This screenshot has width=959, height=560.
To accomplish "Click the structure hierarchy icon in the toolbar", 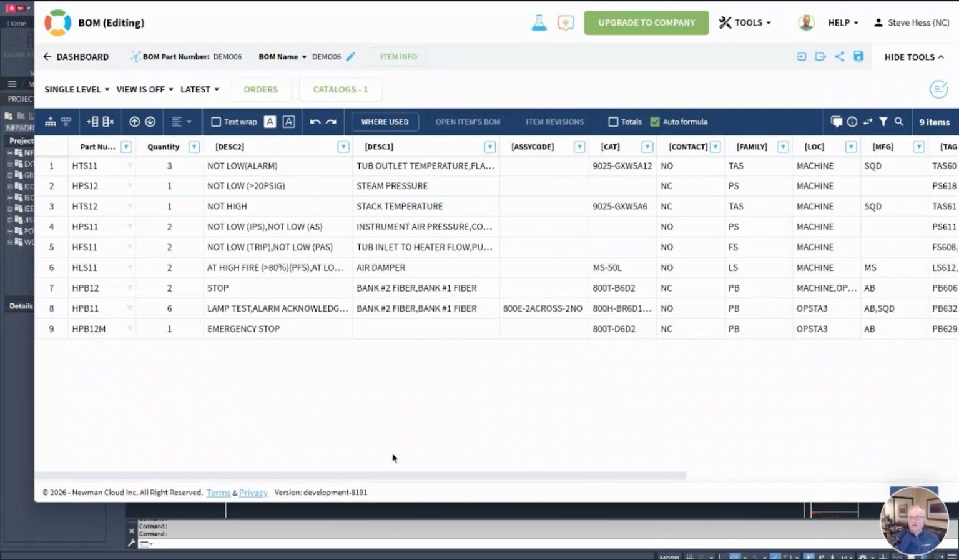I will [51, 122].
